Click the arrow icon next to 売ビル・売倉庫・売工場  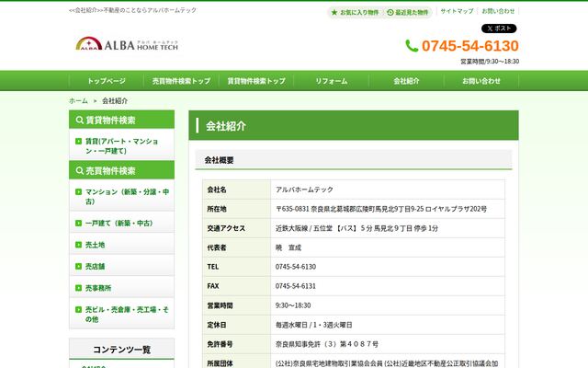click(78, 309)
